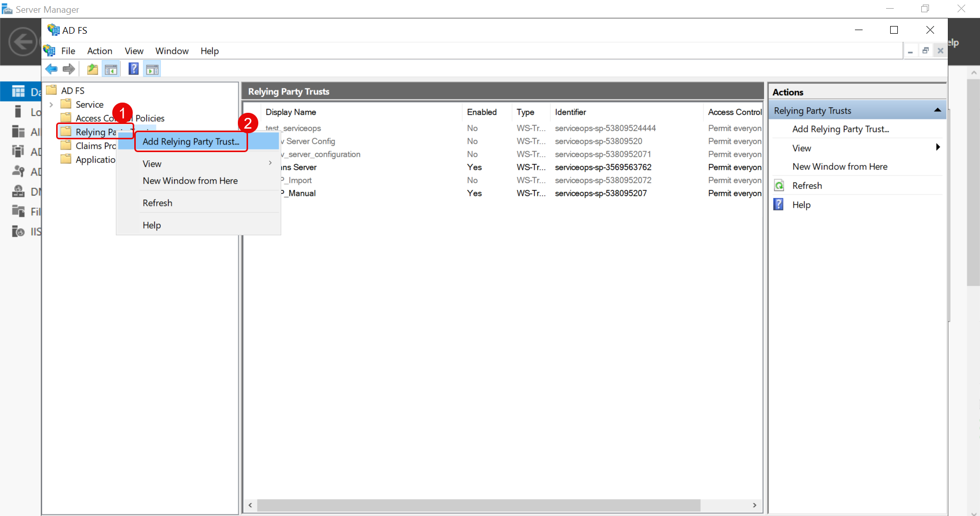
Task: Click the Show/Hide Action Pane toolbar icon
Action: (152, 69)
